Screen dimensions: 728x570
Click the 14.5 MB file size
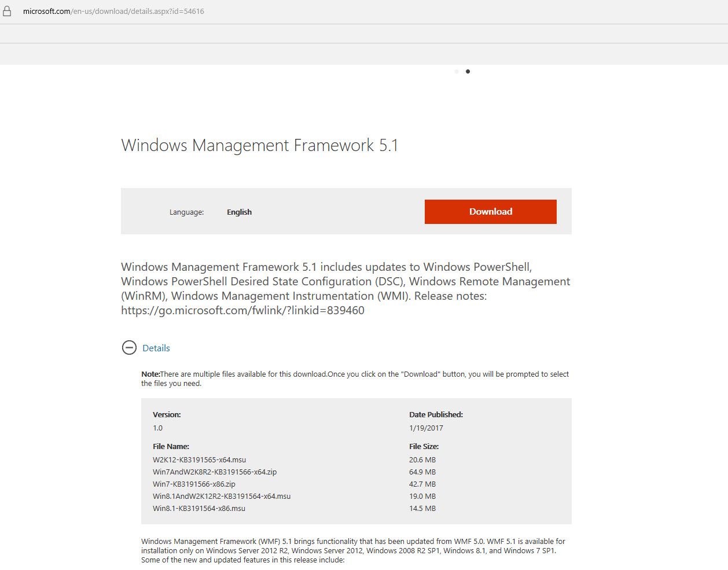[x=422, y=509]
